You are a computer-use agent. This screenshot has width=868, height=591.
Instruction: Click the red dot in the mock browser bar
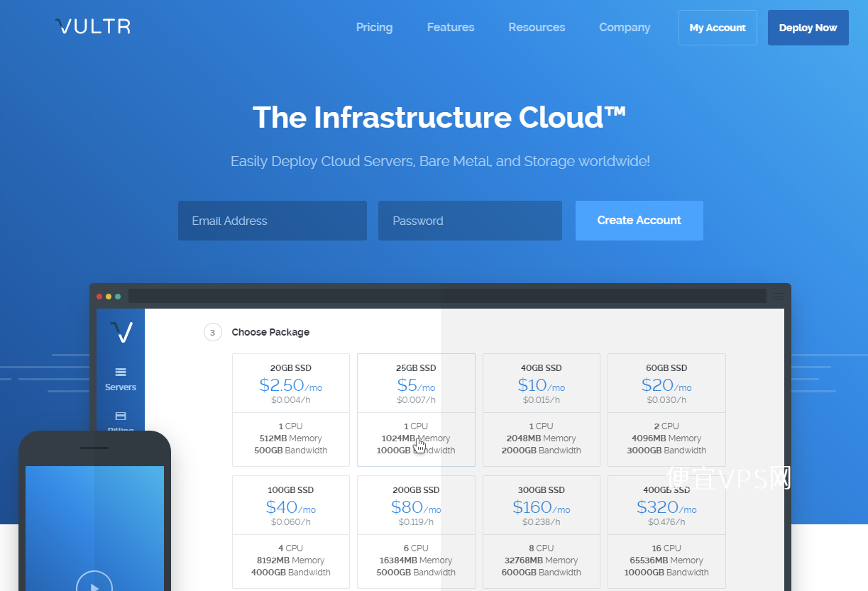(x=99, y=297)
